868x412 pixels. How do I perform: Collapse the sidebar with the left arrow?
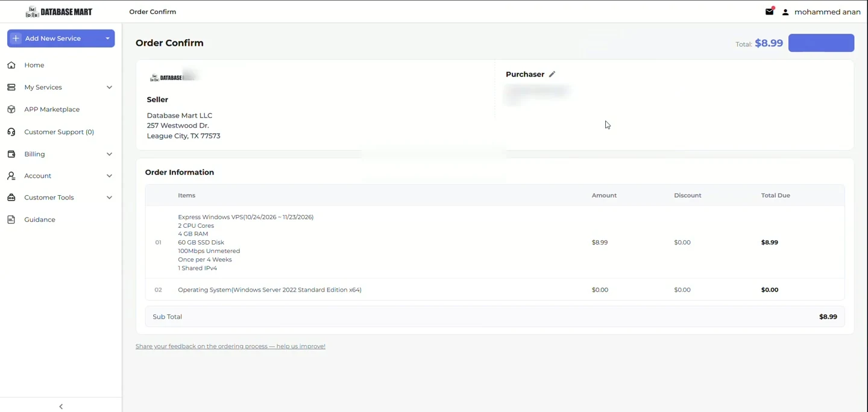coord(61,407)
